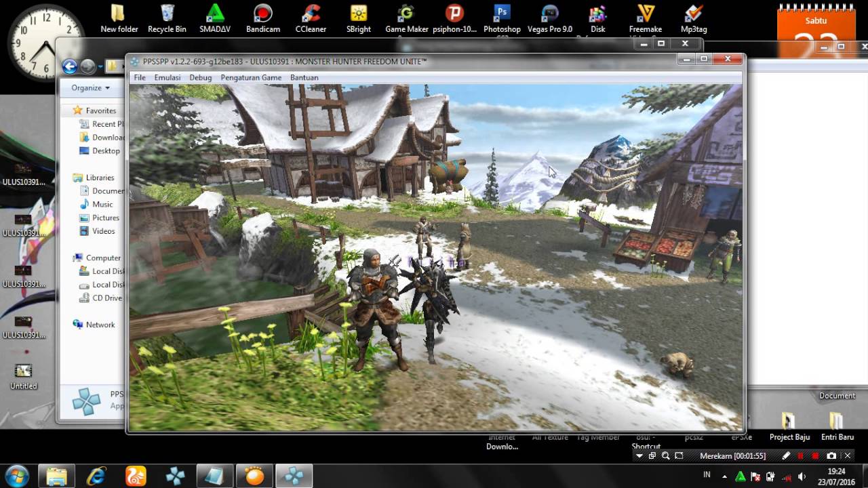The image size is (868, 488).
Task: Click the PPSSPP game view area
Action: pyautogui.click(x=435, y=257)
